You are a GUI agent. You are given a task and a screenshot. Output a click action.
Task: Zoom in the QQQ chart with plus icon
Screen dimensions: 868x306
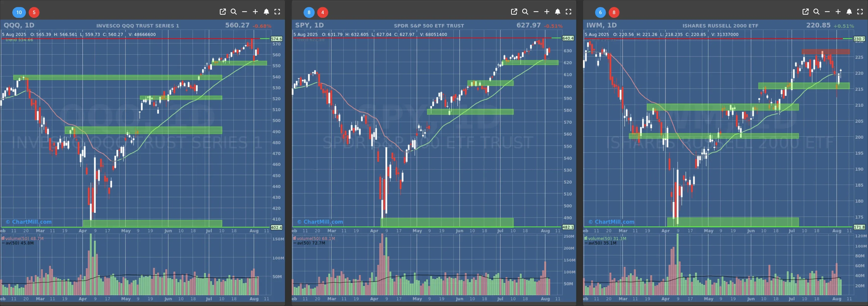click(255, 12)
